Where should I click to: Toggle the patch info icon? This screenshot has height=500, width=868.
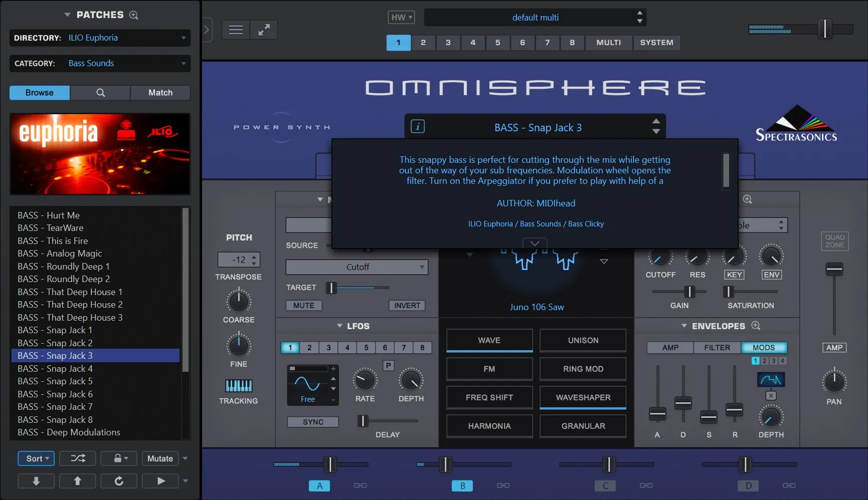pyautogui.click(x=418, y=127)
